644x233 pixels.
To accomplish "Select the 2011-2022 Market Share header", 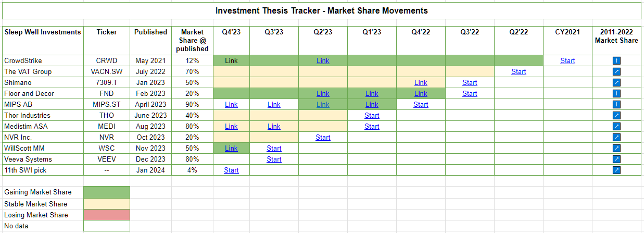I will [616, 40].
